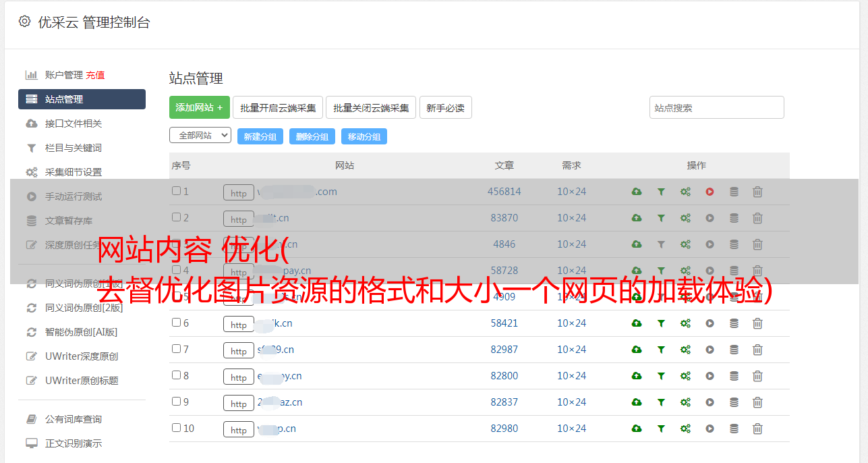Click the gears icon in the 82800 row
This screenshot has height=463, width=868.
[x=685, y=376]
